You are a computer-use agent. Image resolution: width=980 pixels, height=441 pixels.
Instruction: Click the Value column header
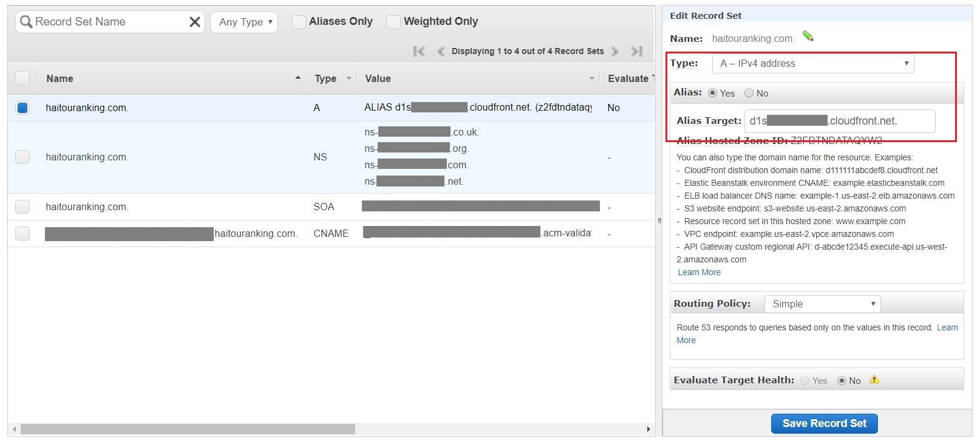click(378, 78)
